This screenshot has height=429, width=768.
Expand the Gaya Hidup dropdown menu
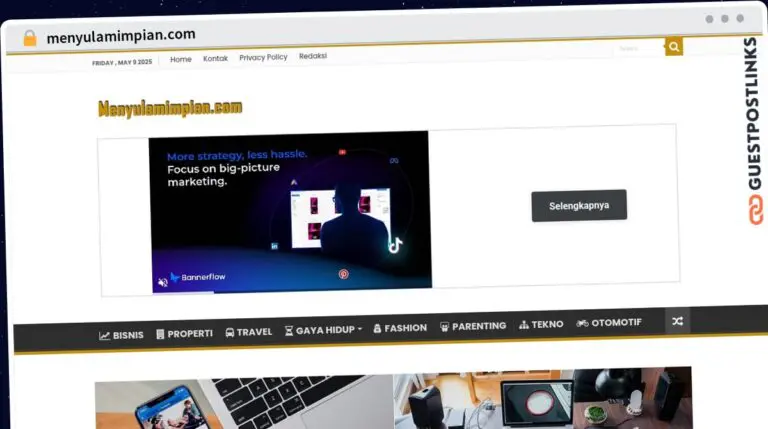(x=323, y=331)
